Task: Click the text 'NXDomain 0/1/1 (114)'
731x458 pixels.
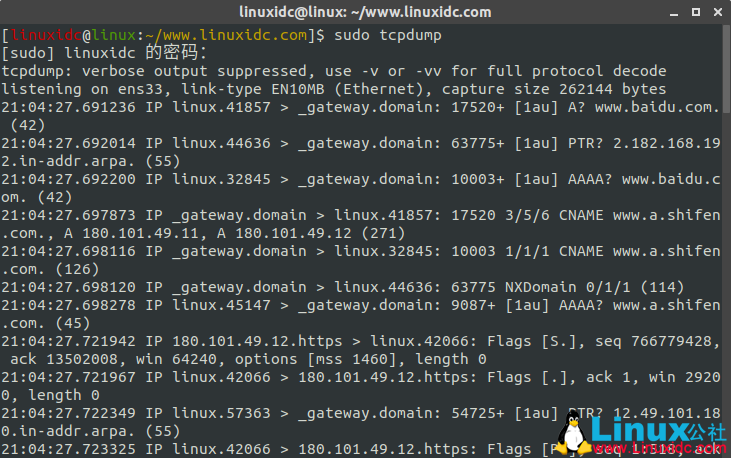Action: click(x=594, y=287)
